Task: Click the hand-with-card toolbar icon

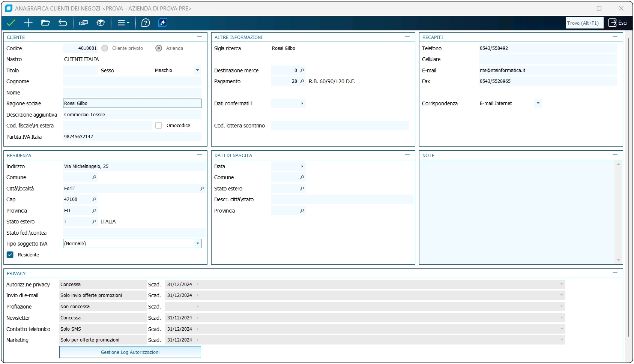Action: point(83,23)
